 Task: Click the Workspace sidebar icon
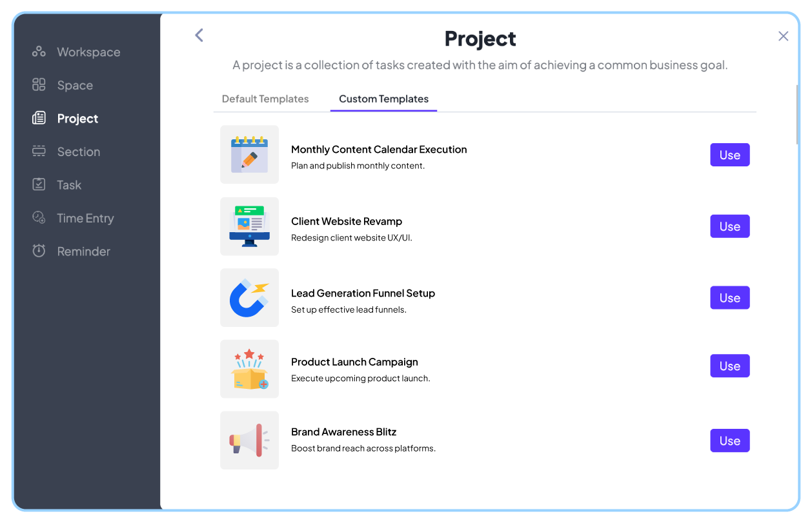[x=39, y=52]
